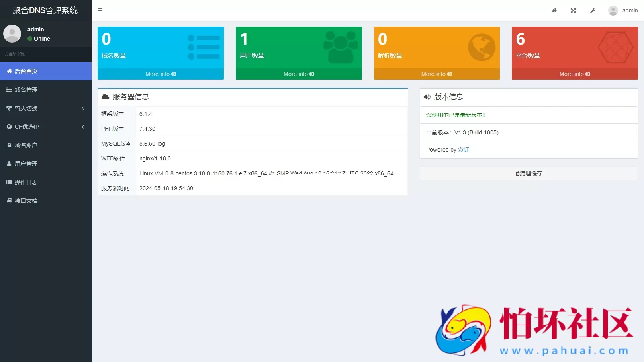Image resolution: width=644 pixels, height=362 pixels.
Task: Click the green Online status indicator
Action: click(x=29, y=39)
